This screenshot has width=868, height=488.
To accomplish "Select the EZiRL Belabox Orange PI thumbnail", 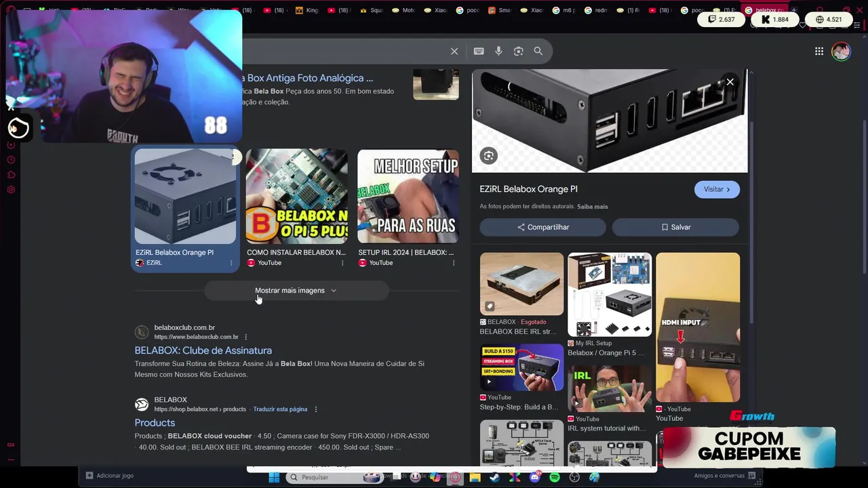I will coord(185,197).
